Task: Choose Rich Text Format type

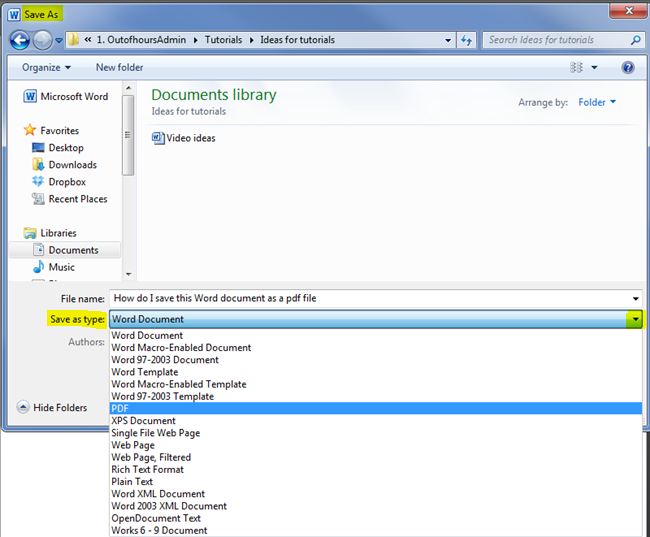Action: (376, 469)
